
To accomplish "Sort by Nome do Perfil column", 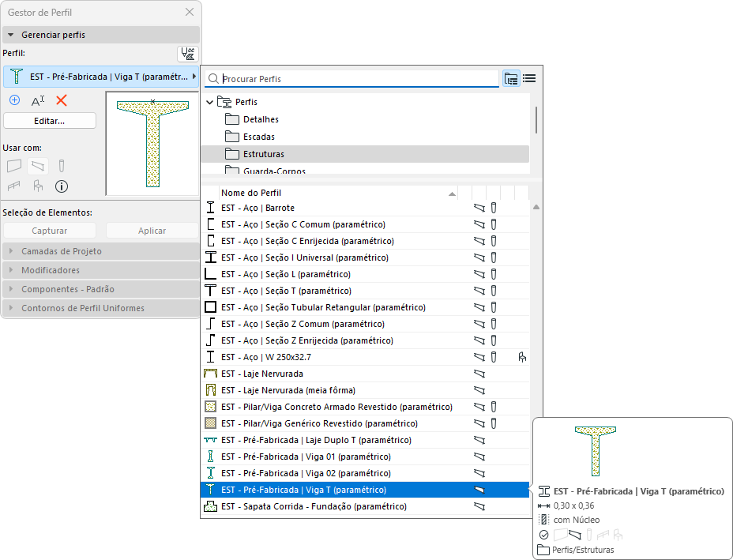I will (x=338, y=193).
